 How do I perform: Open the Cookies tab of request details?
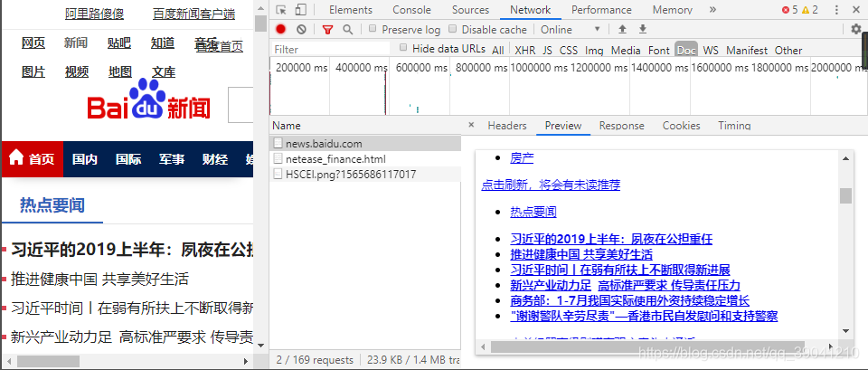682,126
